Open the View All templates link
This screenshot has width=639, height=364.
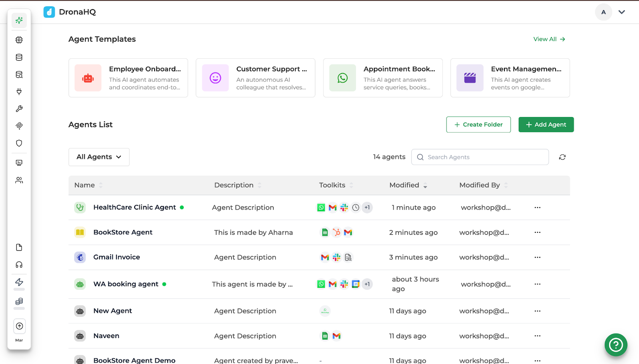click(549, 39)
